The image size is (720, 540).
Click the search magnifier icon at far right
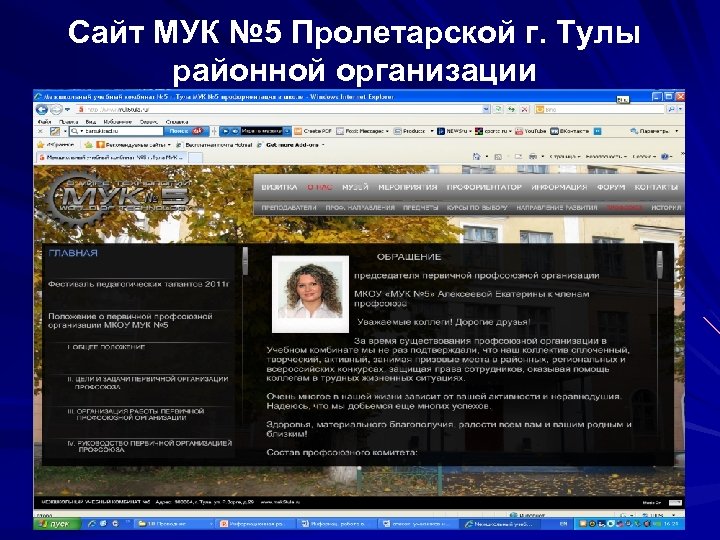point(671,109)
